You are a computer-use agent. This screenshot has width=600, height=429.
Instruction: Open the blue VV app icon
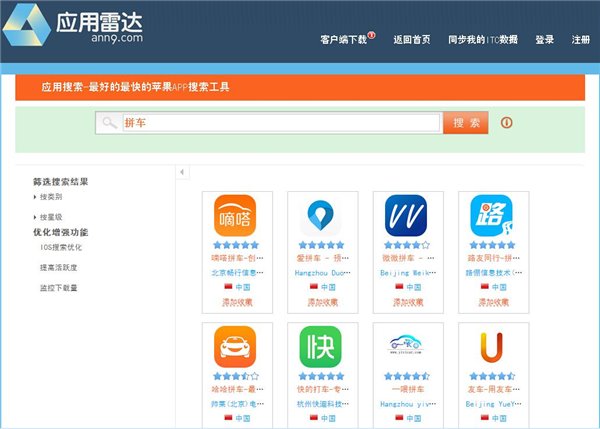[406, 215]
